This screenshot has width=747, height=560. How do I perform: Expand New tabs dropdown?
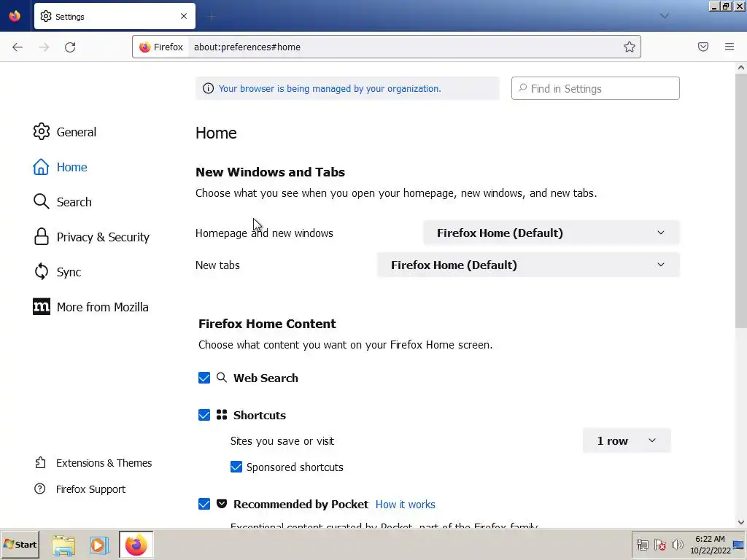[528, 265]
